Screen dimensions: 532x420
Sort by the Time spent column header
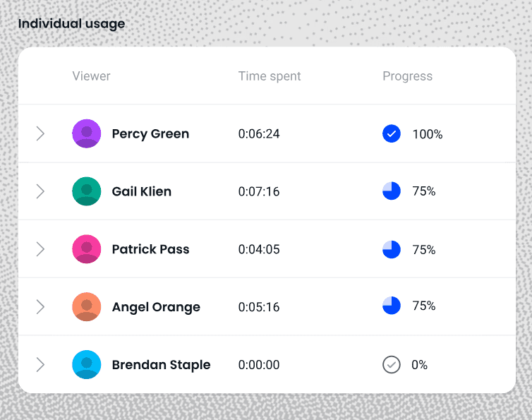point(270,76)
